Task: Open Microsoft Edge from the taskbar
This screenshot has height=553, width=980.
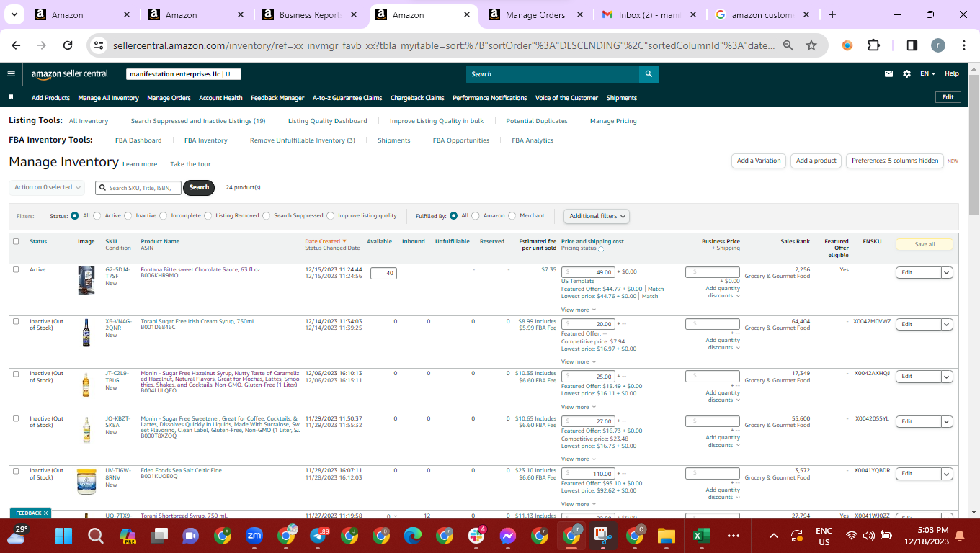Action: pos(413,536)
